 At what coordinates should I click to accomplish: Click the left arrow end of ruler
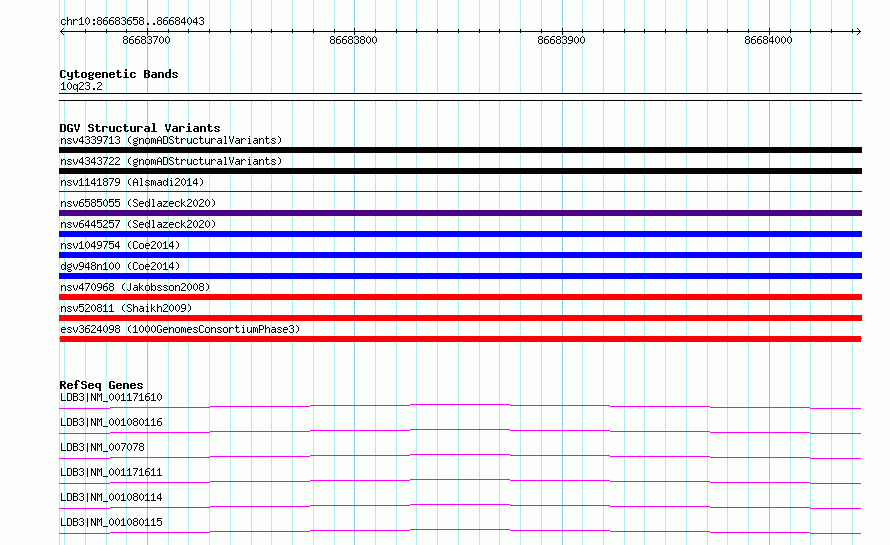62,31
